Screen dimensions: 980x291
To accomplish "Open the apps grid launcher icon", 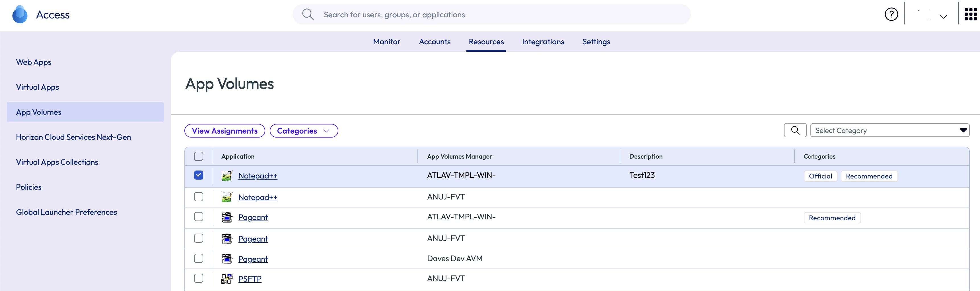I will point(971,14).
